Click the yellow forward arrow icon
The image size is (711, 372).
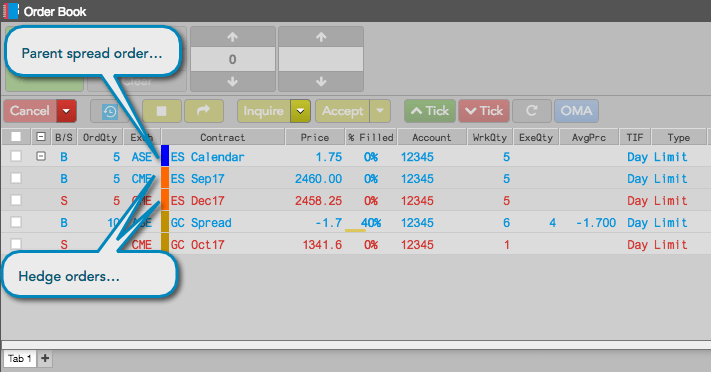[x=204, y=111]
